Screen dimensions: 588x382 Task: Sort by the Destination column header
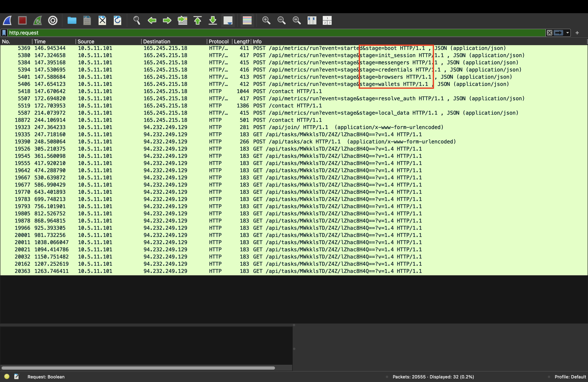tap(174, 42)
